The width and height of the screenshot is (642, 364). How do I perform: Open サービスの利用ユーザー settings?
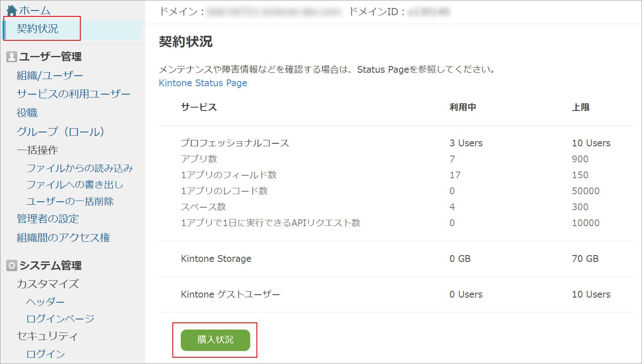click(73, 93)
